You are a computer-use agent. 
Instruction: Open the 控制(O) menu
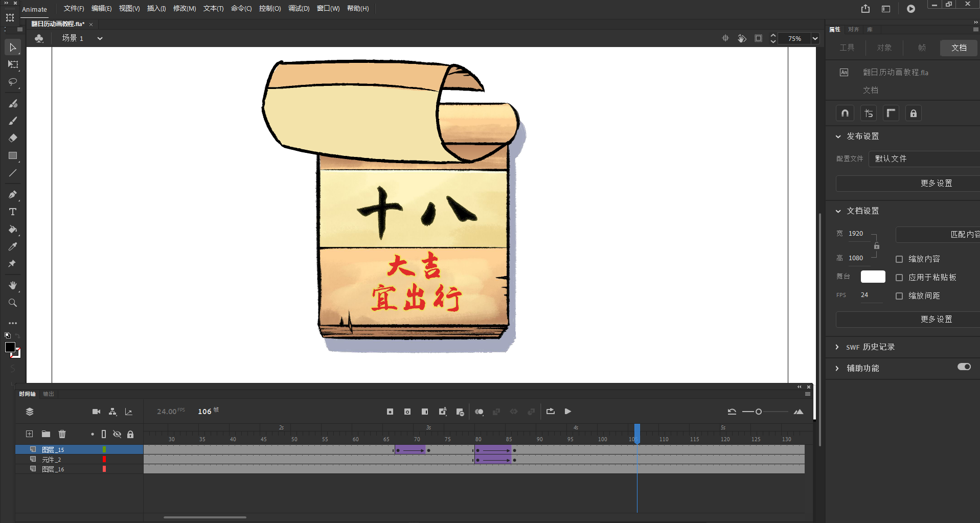tap(270, 9)
